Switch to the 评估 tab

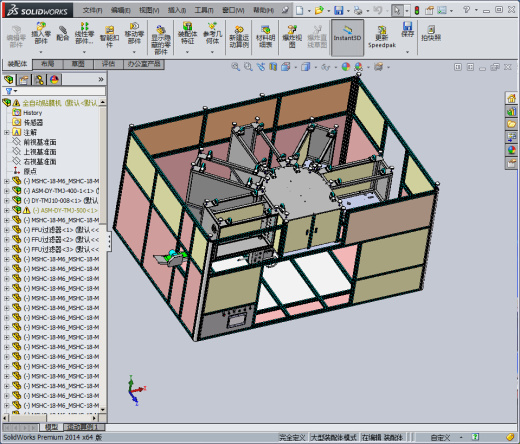(108, 64)
